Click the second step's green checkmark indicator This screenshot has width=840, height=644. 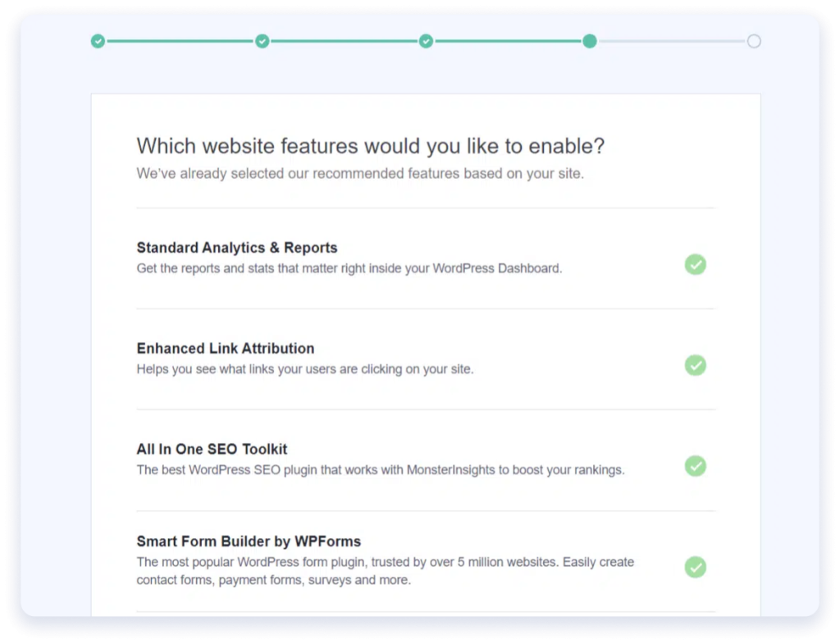[x=262, y=40]
